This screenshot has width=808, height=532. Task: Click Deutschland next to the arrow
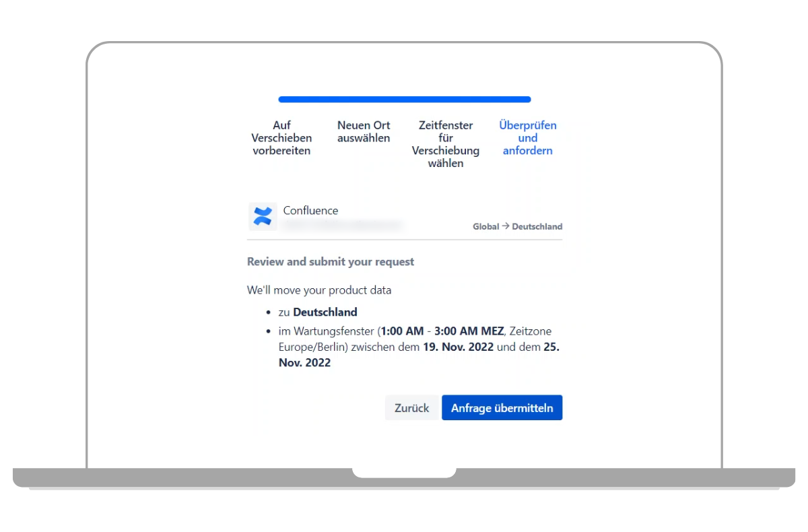point(537,227)
